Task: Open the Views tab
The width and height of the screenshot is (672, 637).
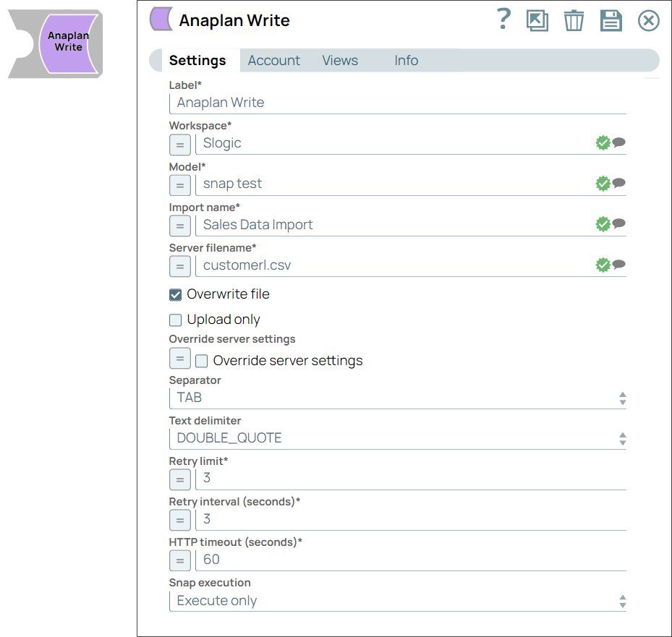Action: point(339,61)
